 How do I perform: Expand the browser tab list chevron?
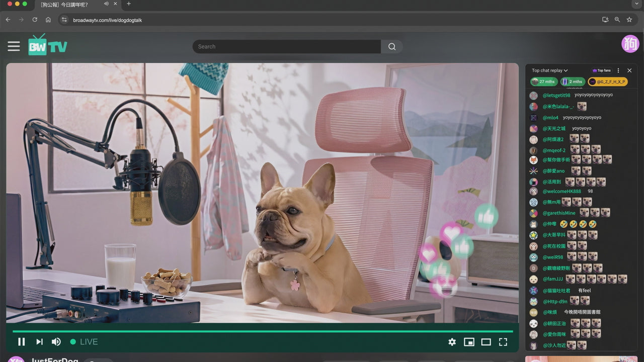pos(635,4)
